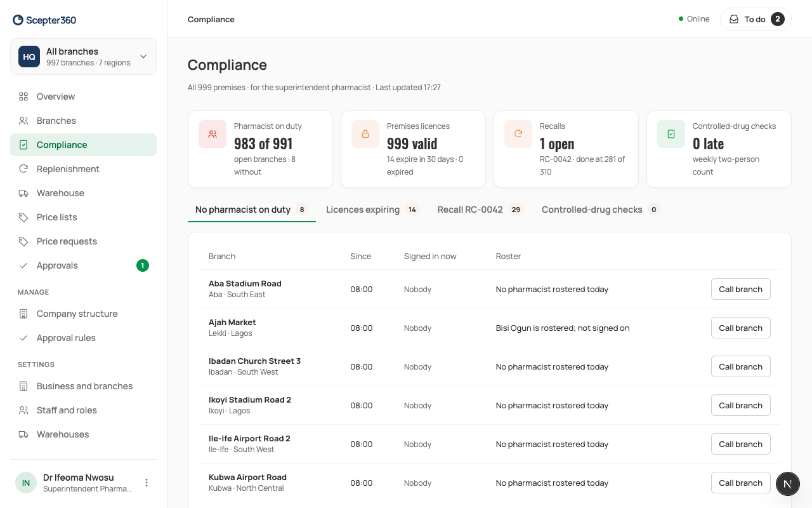The image size is (812, 508).
Task: Click the Controlled-drug checks card icon
Action: tap(671, 134)
